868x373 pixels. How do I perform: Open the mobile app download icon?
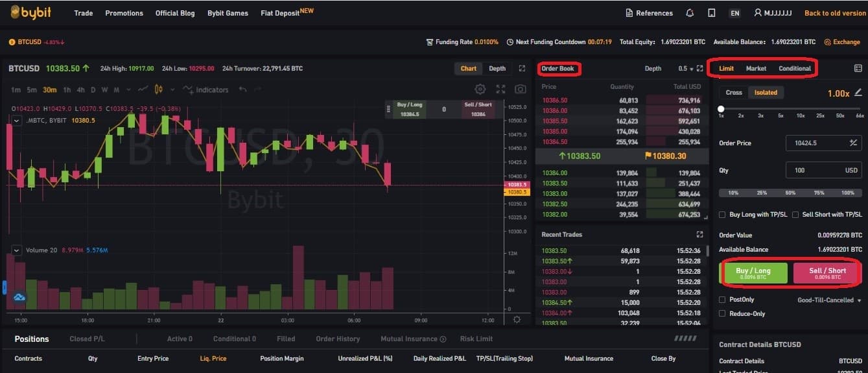click(x=712, y=13)
